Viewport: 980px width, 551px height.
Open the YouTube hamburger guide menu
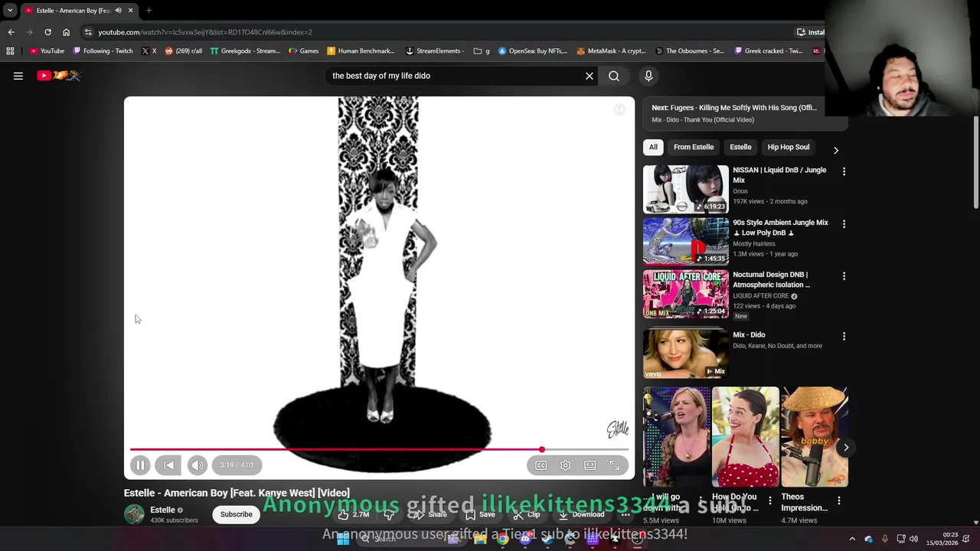18,76
